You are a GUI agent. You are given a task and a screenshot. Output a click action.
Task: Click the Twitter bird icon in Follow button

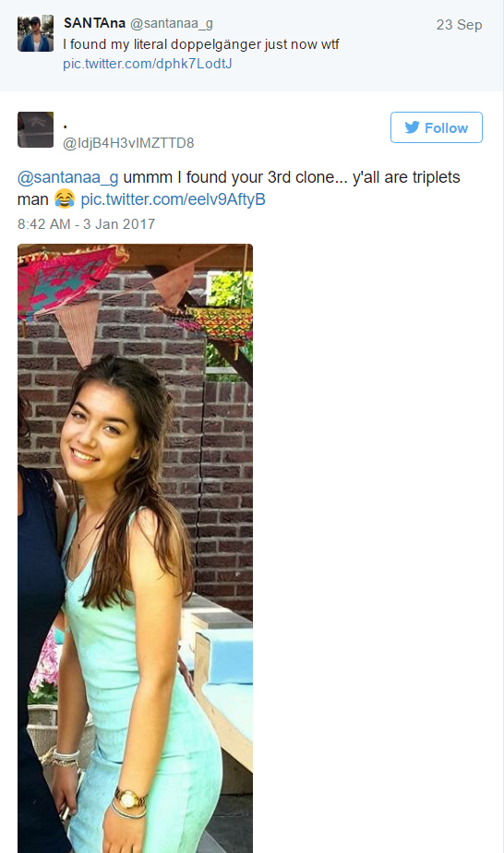(x=412, y=127)
